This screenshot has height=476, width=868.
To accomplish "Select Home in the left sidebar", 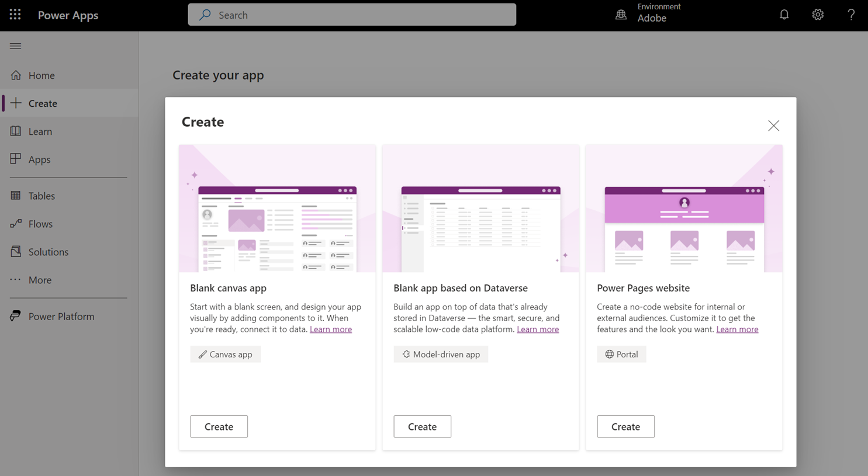I will tap(40, 75).
